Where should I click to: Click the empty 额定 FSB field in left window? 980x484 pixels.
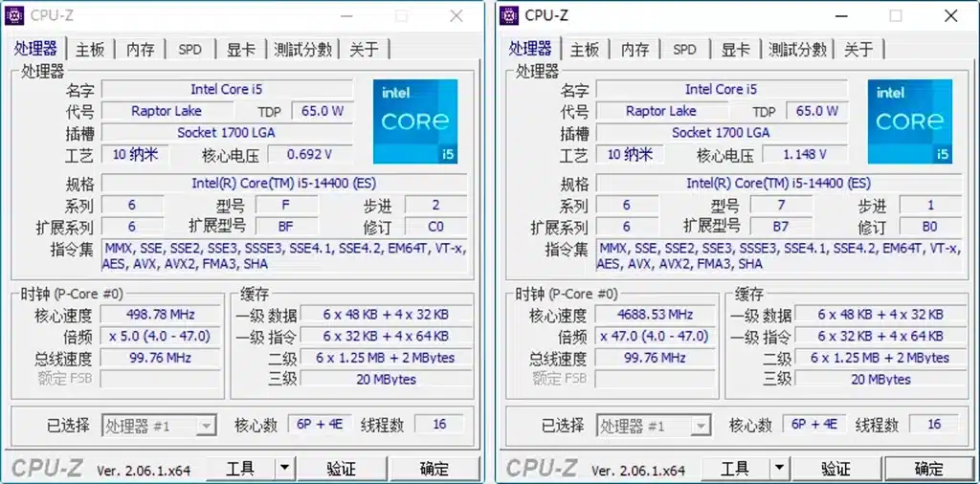coord(161,379)
